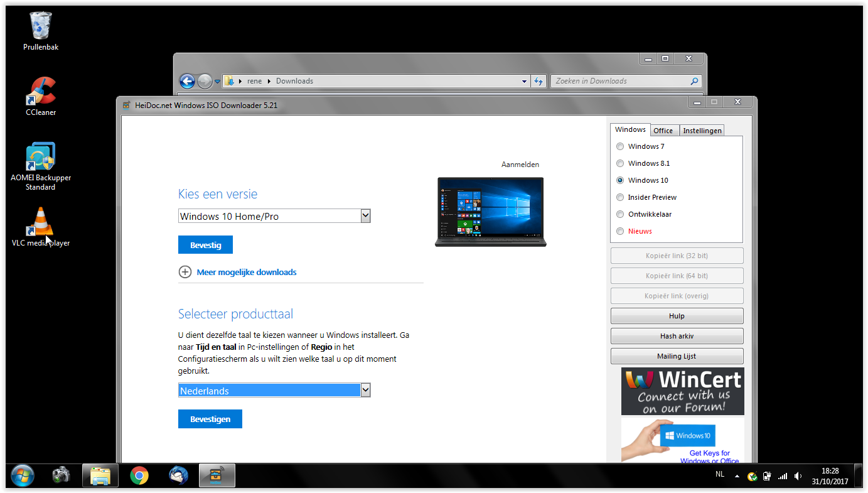Click the Bevestig button under version
This screenshot has height=493, width=868.
[x=205, y=245]
